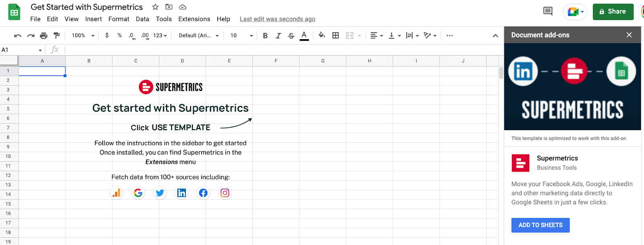644x245 pixels.
Task: Expand the Merge cells dropdown arrow
Action: [359, 35]
